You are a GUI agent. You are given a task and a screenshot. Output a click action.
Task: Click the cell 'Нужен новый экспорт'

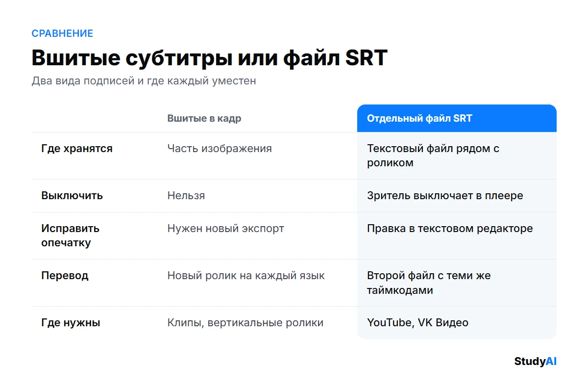225,229
